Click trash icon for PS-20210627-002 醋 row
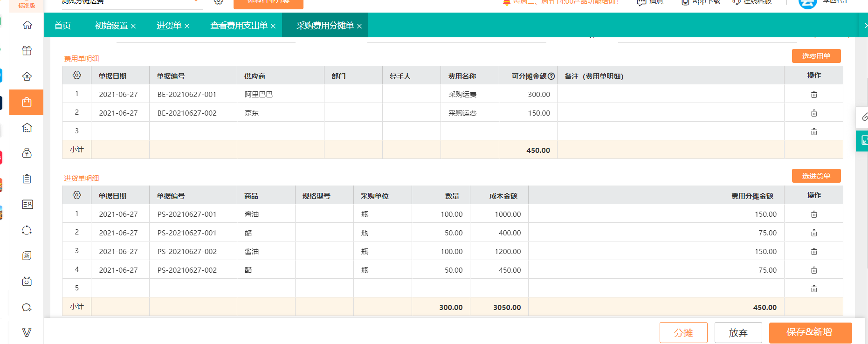This screenshot has height=344, width=868. 813,270
